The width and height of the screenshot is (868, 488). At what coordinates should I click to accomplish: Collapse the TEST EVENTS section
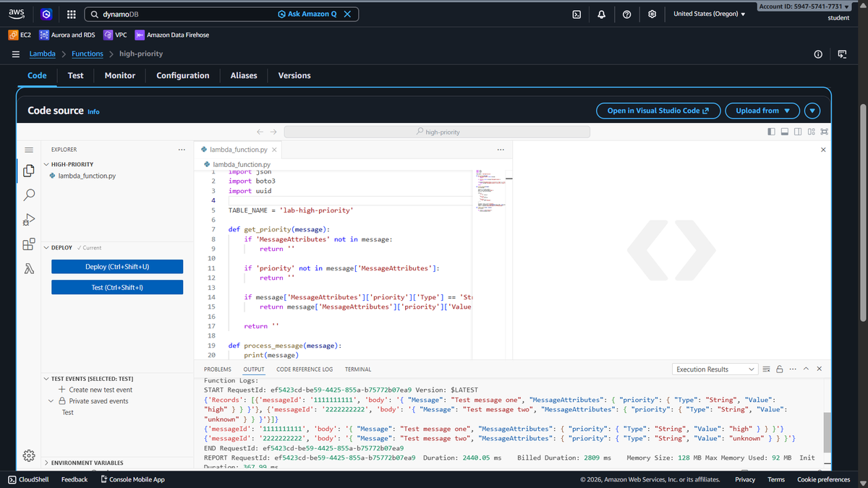pyautogui.click(x=88, y=378)
